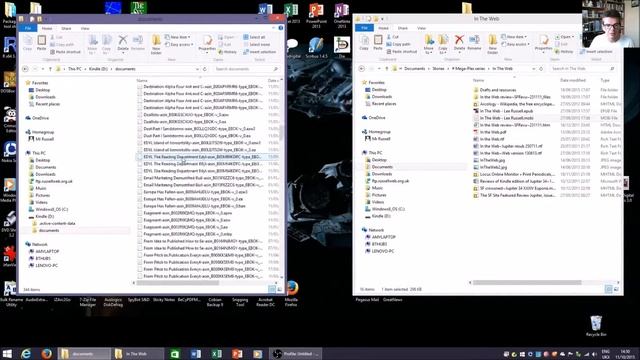
Task: Switch to In The Web taskbar button
Action: 138,353
